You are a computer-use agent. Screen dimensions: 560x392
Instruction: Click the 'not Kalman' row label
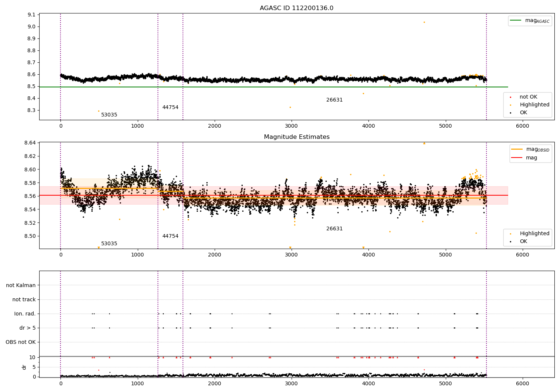[21, 285]
